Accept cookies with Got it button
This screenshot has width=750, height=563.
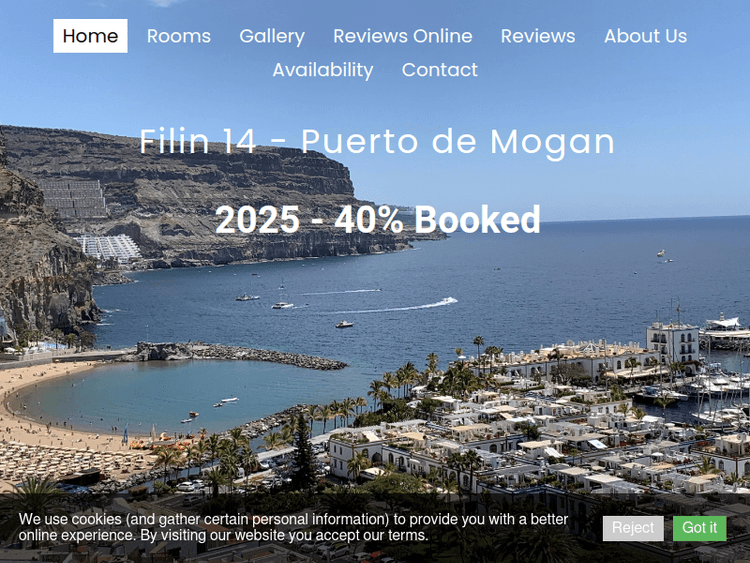click(699, 528)
